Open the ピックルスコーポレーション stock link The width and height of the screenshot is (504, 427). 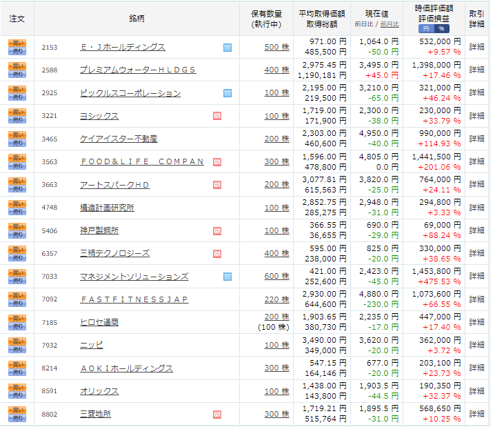point(130,93)
